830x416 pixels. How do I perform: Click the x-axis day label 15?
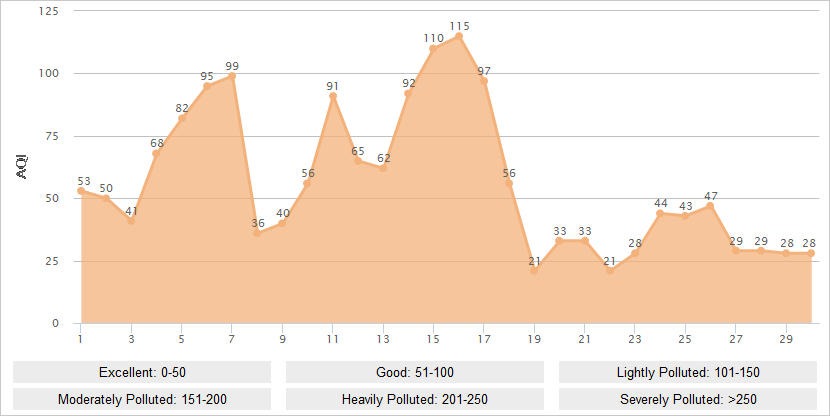[x=434, y=339]
